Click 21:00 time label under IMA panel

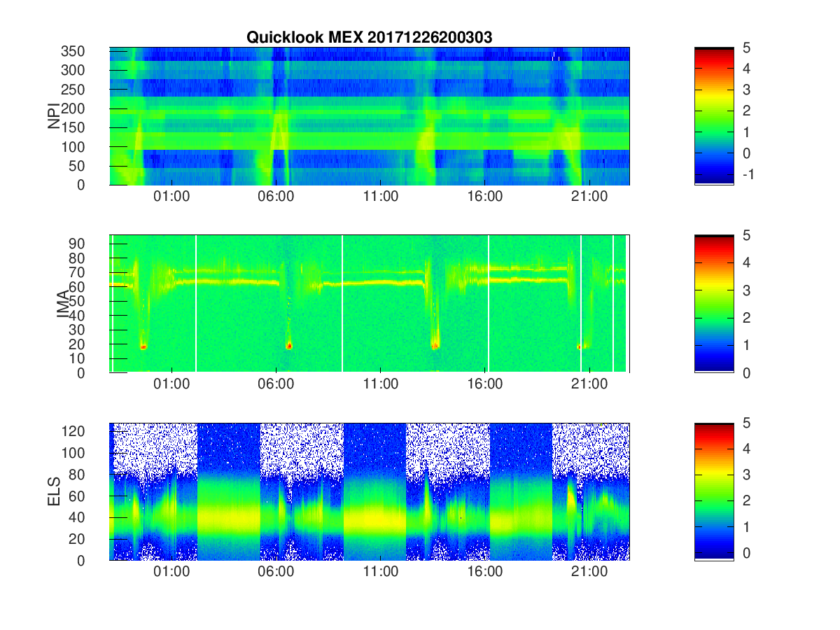[x=589, y=384]
